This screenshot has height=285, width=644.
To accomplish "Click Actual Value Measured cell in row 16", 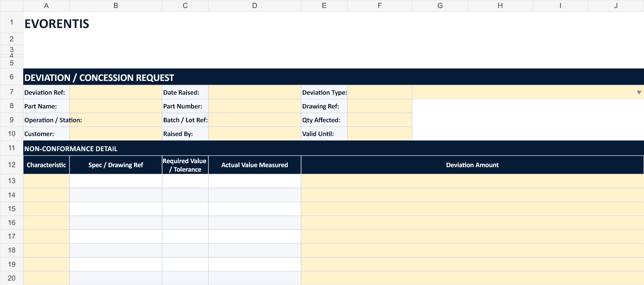I will (255, 222).
